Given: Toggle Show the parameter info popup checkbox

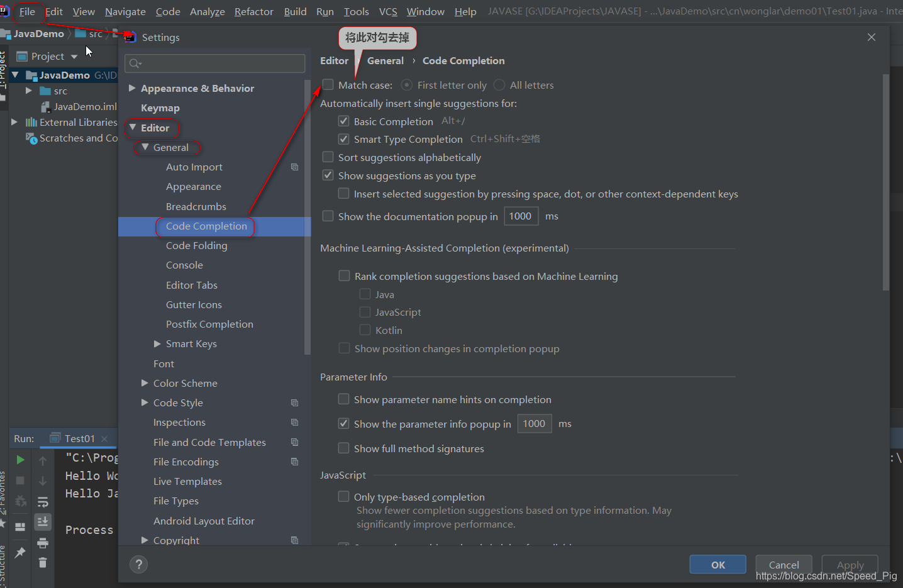Looking at the screenshot, I should point(343,423).
